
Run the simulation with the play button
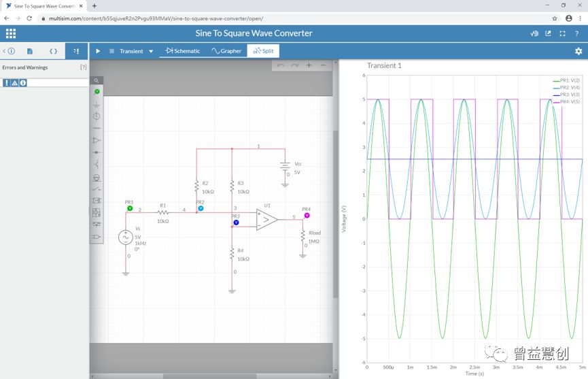coord(98,51)
